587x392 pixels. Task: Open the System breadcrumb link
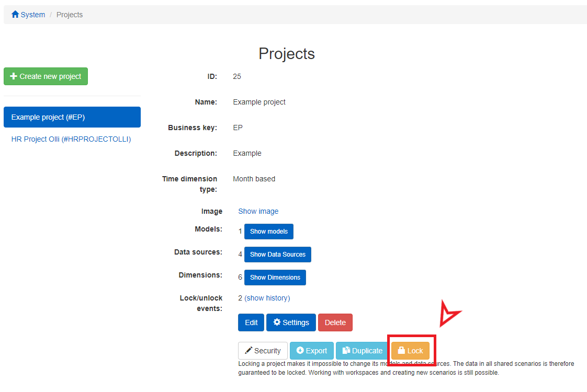[31, 14]
